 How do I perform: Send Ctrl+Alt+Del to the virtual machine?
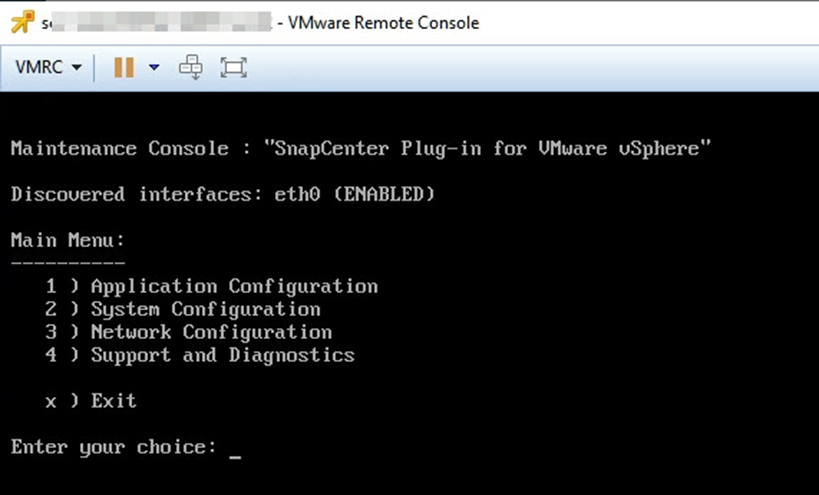190,68
